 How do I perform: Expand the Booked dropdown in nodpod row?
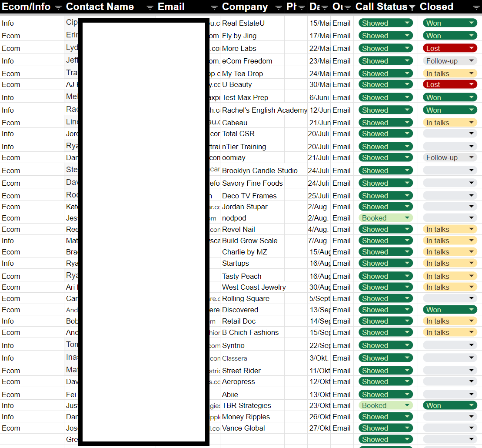[x=407, y=218]
